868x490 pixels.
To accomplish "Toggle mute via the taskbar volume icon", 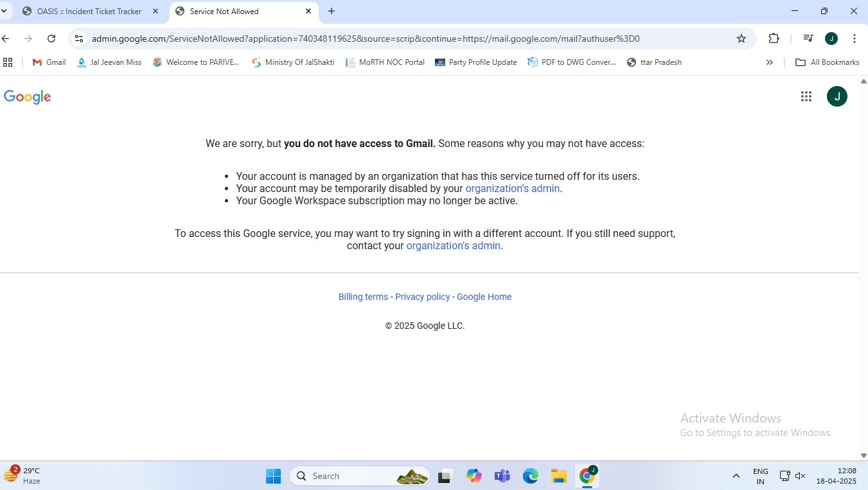I will 801,476.
